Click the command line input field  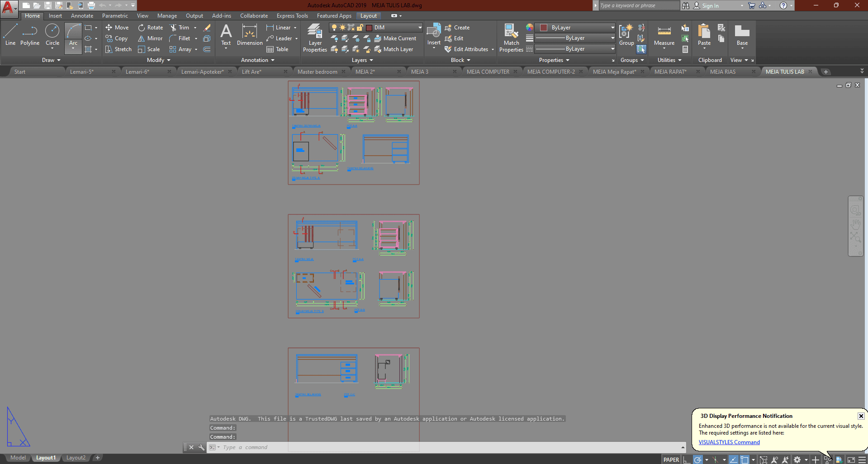(x=448, y=447)
